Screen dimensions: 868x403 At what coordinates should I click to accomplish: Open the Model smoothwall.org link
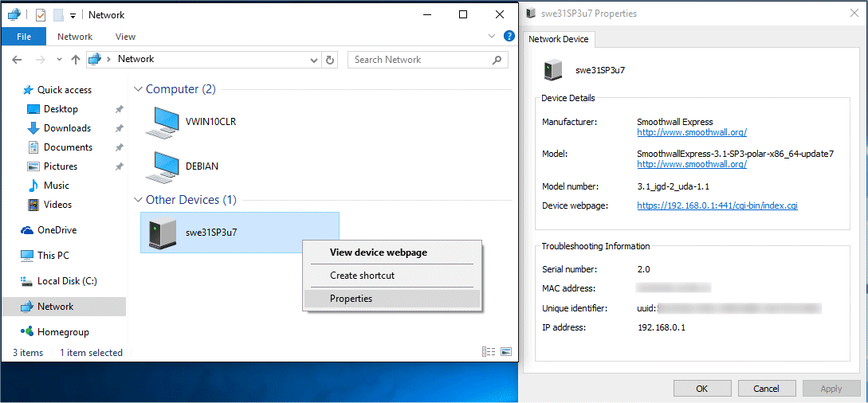[692, 164]
